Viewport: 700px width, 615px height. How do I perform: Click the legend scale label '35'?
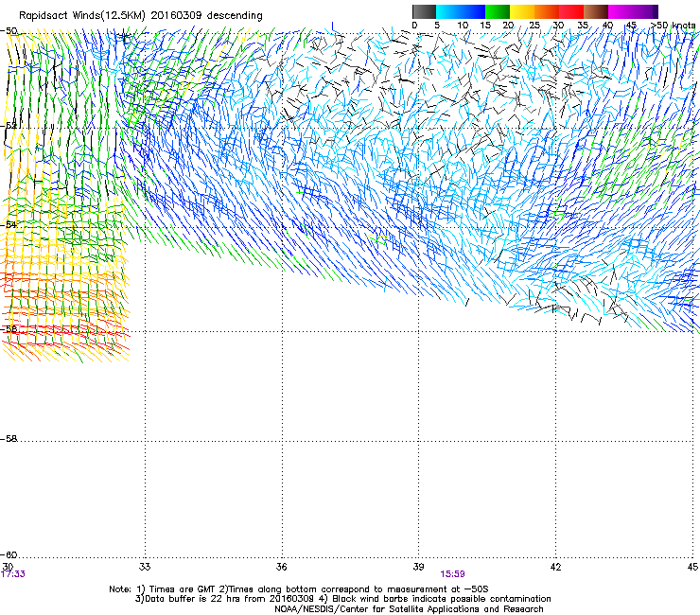tap(583, 25)
